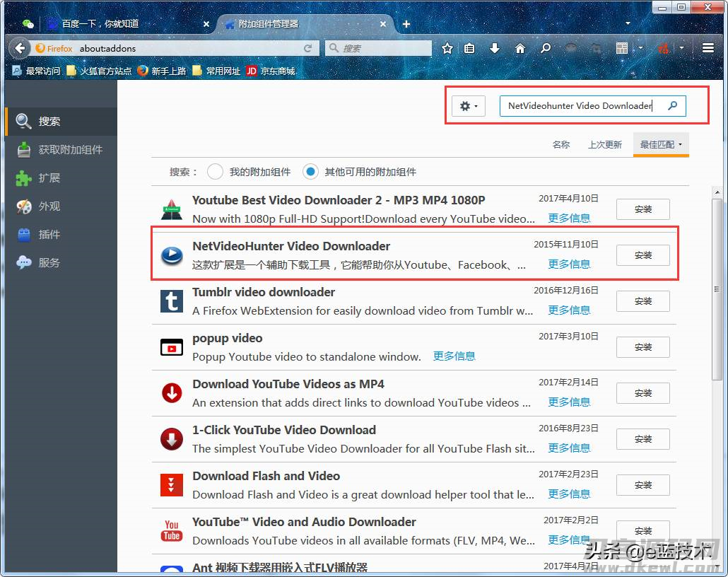Select 其他可用的附加组件 radio button
Image resolution: width=728 pixels, height=577 pixels.
[310, 171]
